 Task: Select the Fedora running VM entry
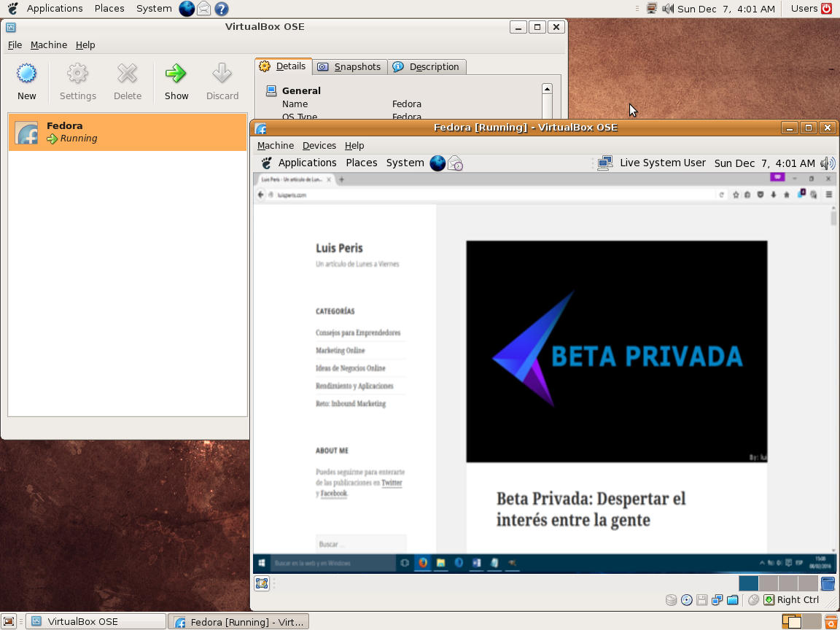pyautogui.click(x=128, y=132)
